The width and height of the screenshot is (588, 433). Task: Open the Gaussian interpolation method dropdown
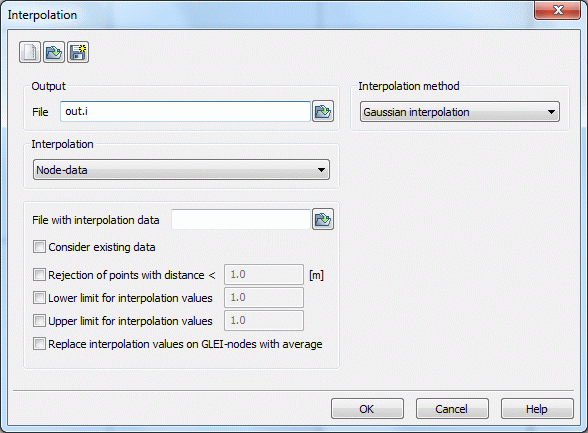click(460, 112)
